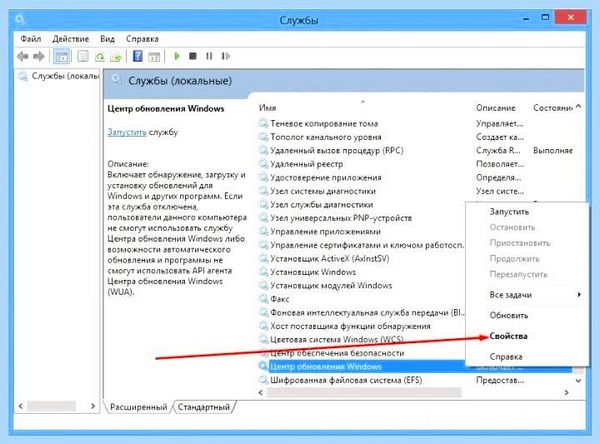600x444 pixels.
Task: Click gear icon of Установщик Windows
Action: pos(263,272)
